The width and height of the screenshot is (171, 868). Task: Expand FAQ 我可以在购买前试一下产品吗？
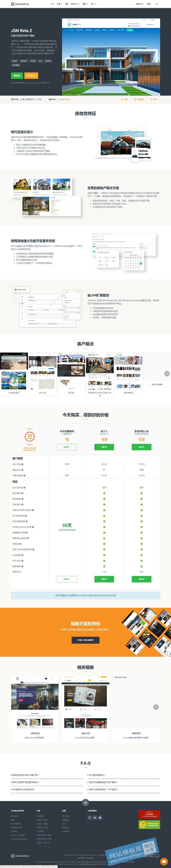pos(123,790)
